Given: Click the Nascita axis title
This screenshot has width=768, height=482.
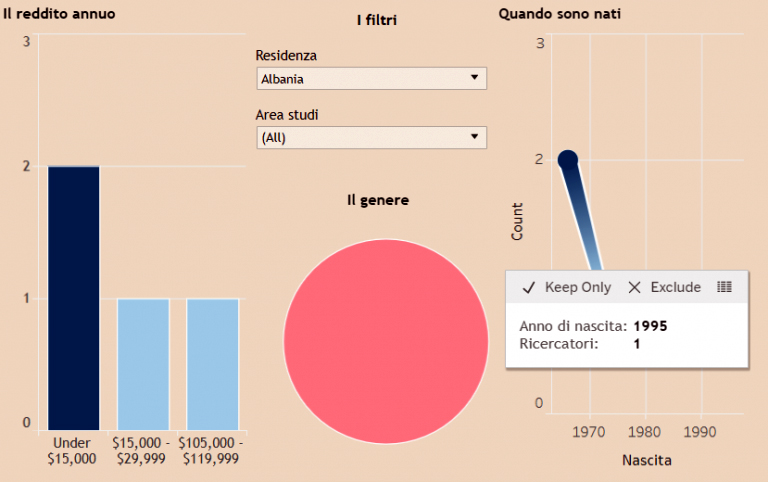Looking at the screenshot, I should pyautogui.click(x=646, y=461).
